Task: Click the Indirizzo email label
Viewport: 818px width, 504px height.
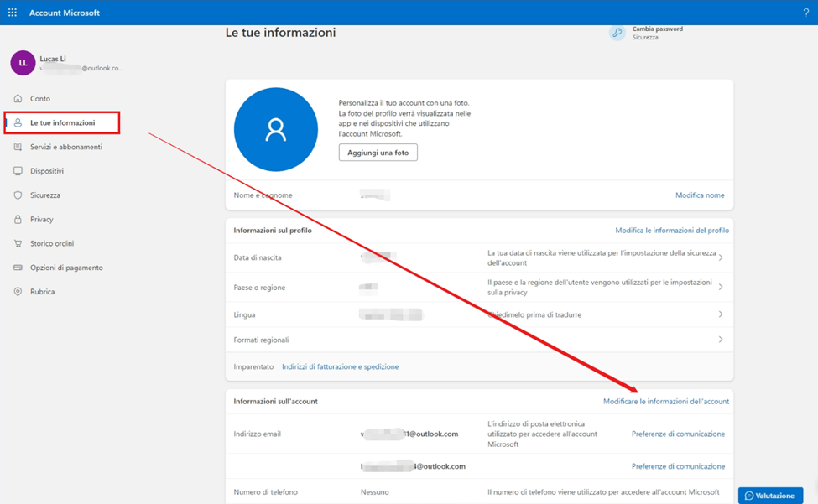Action: (258, 434)
